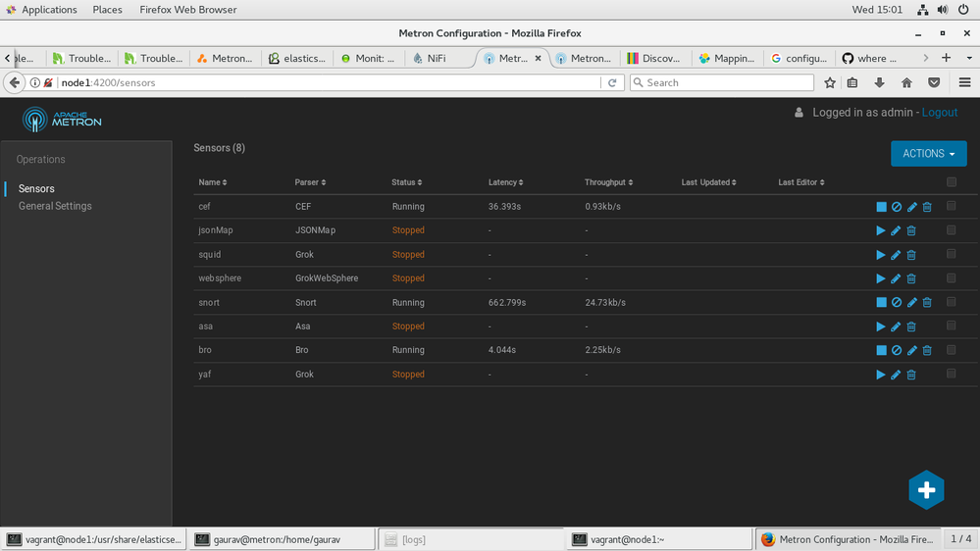Check the cef row checkbox
Image resolution: width=980 pixels, height=551 pixels.
(x=952, y=206)
